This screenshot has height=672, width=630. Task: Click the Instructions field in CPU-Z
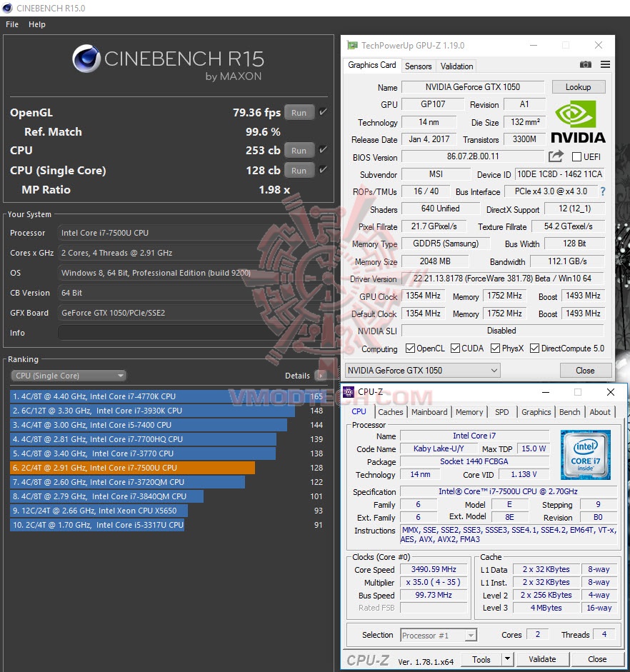coord(509,534)
